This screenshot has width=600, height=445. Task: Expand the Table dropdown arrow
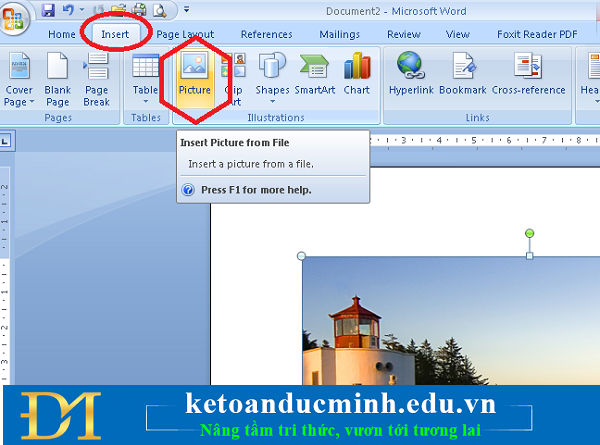click(x=145, y=101)
